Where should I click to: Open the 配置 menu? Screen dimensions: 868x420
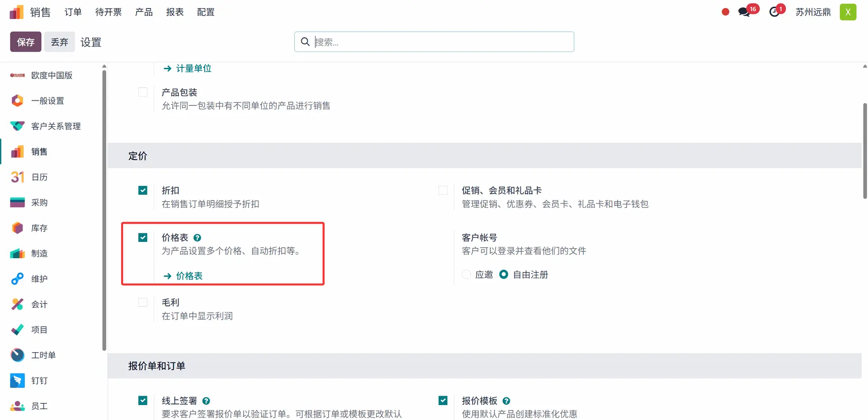point(206,12)
